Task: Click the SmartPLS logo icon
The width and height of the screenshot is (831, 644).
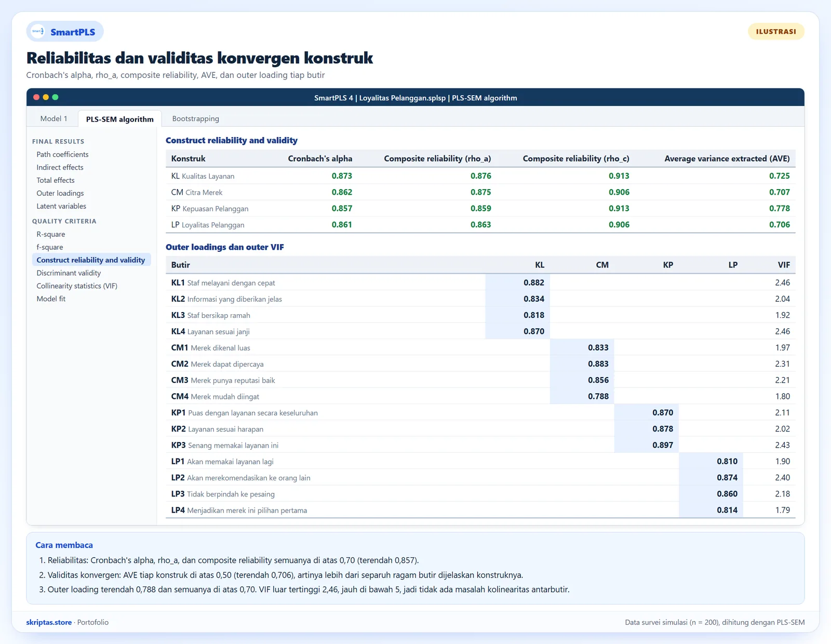Action: click(38, 32)
